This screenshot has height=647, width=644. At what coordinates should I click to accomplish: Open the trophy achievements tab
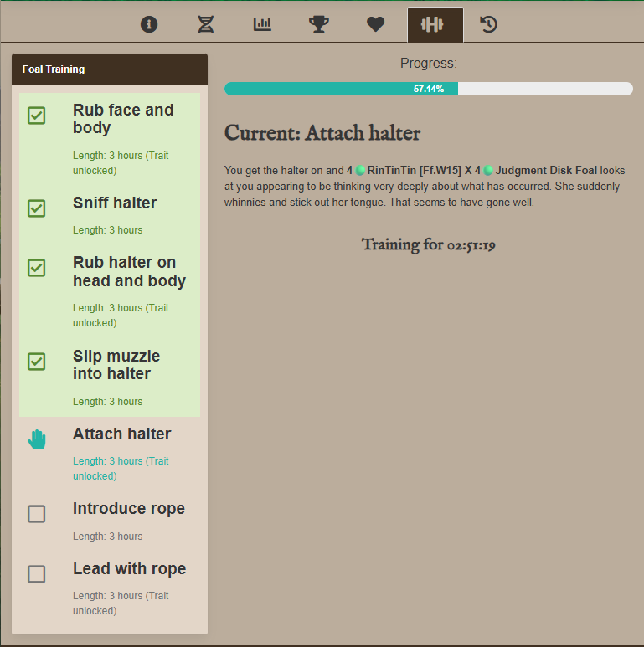click(x=319, y=24)
